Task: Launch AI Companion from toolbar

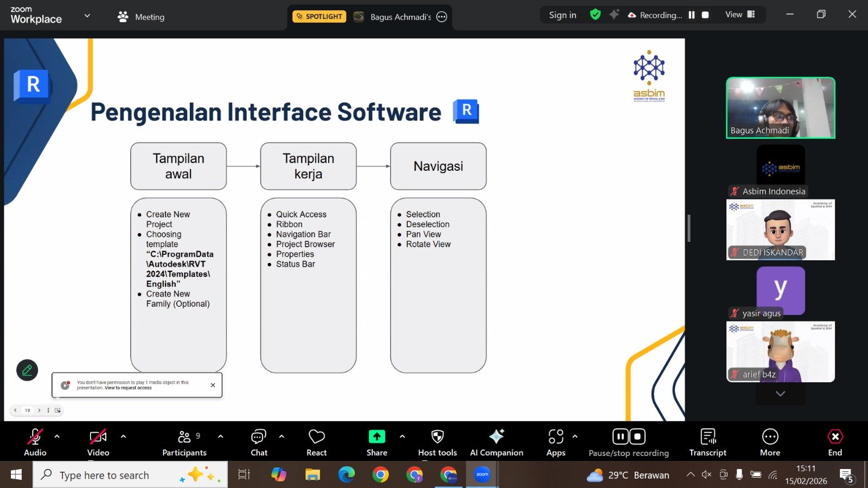Action: pos(496,442)
